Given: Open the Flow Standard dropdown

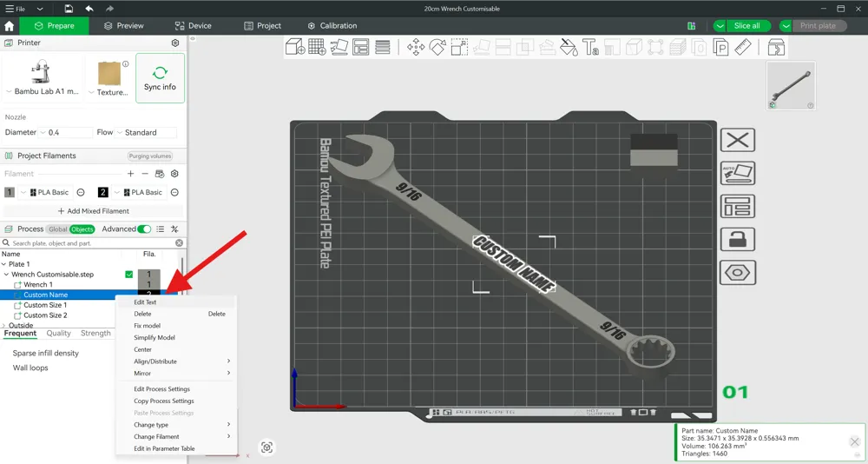Looking at the screenshot, I should click(x=146, y=132).
